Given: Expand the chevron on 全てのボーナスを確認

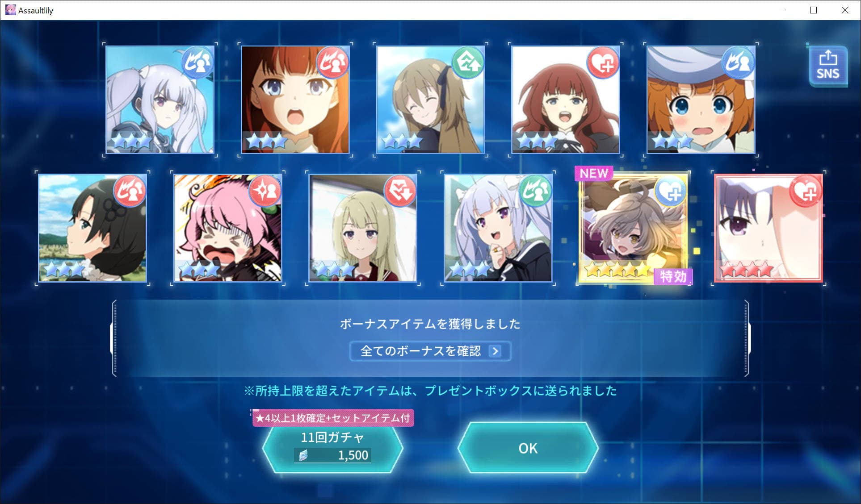Looking at the screenshot, I should click(495, 351).
